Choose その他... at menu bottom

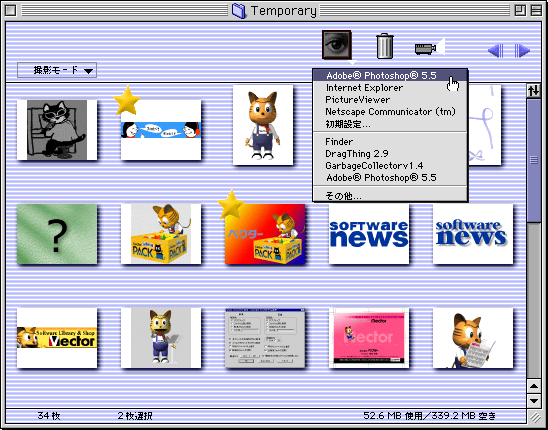click(x=390, y=195)
